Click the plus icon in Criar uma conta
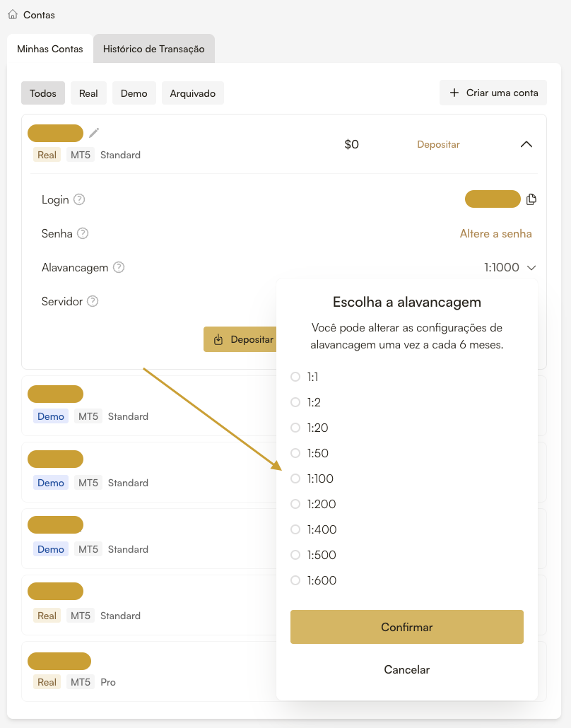 coord(454,93)
